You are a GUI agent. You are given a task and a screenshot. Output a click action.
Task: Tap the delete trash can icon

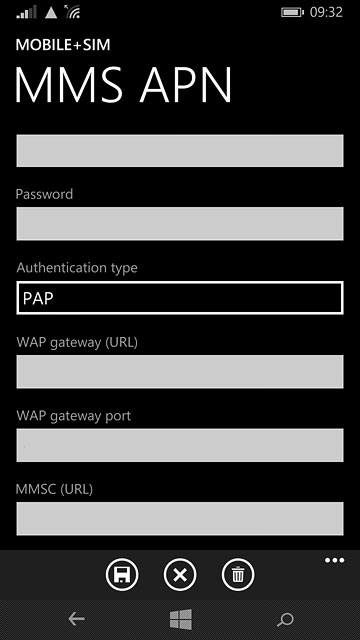coord(238,575)
